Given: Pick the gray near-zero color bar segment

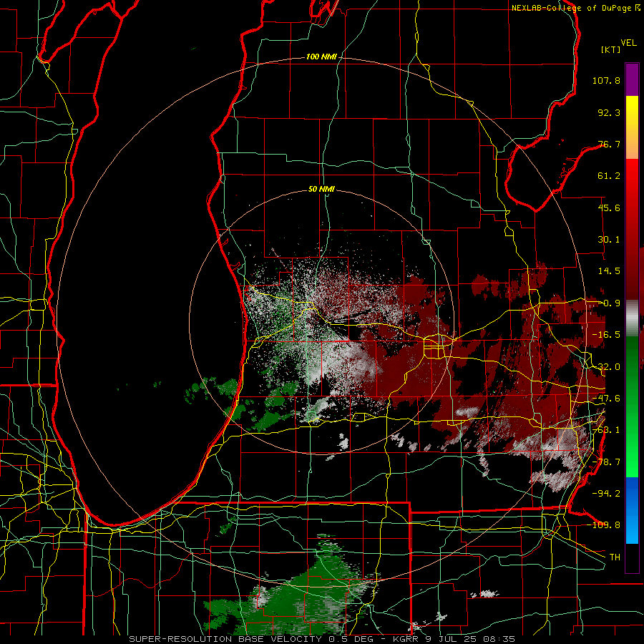Looking at the screenshot, I should pyautogui.click(x=632, y=318).
